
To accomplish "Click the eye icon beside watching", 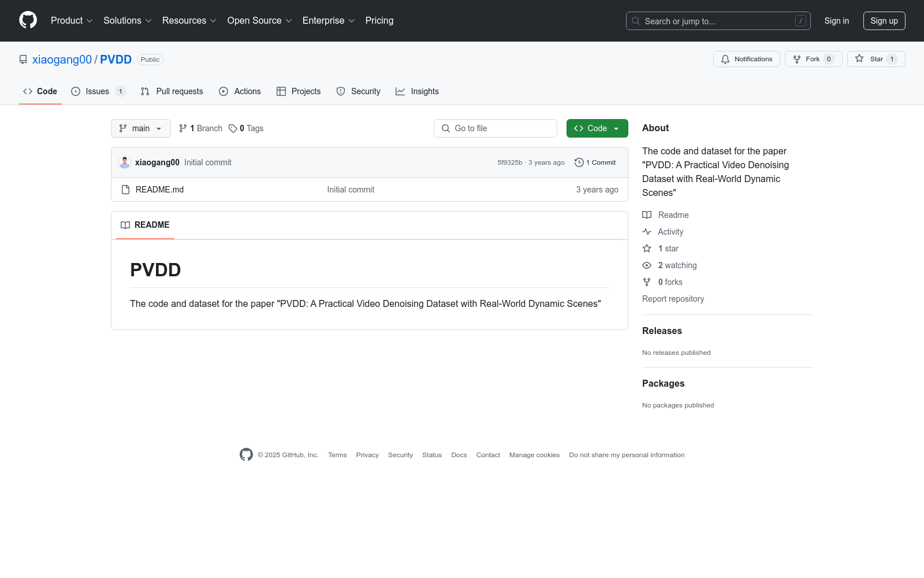I will point(647,265).
